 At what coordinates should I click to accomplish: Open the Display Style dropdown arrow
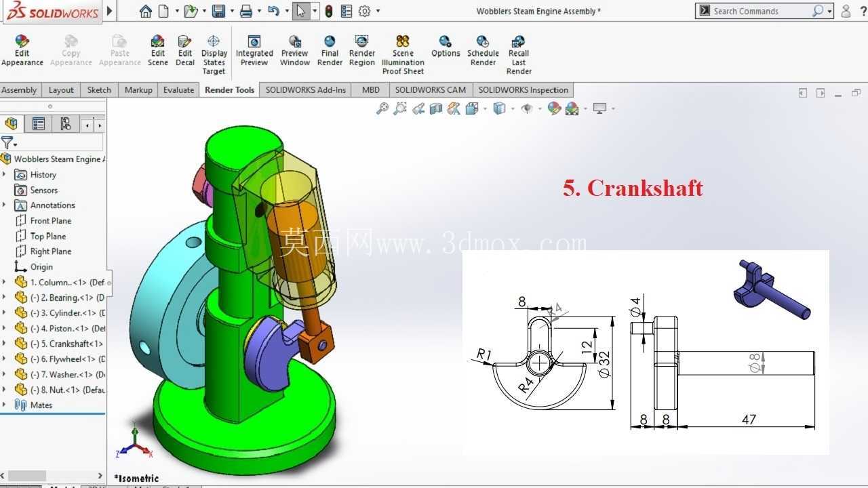point(513,108)
